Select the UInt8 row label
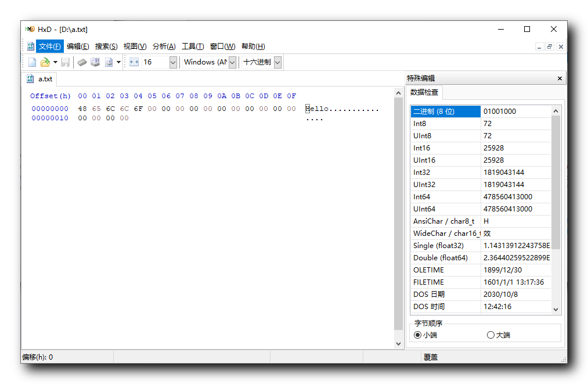Viewport: 588px width, 384px height. [x=422, y=136]
